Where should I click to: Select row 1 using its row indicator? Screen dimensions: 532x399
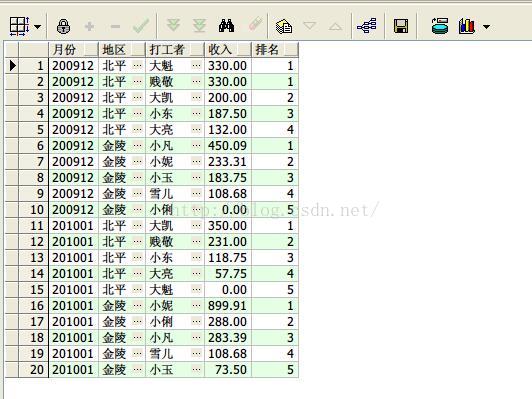[12, 65]
